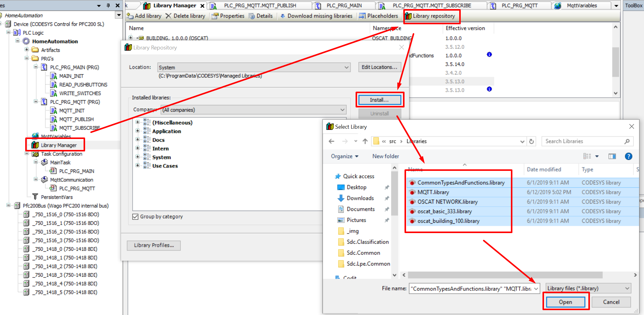Select MqttCommunication task node
644x315 pixels.
(x=72, y=180)
